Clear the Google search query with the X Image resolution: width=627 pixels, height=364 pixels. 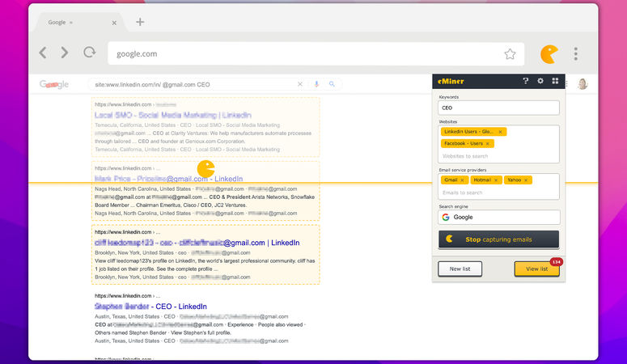pyautogui.click(x=300, y=84)
